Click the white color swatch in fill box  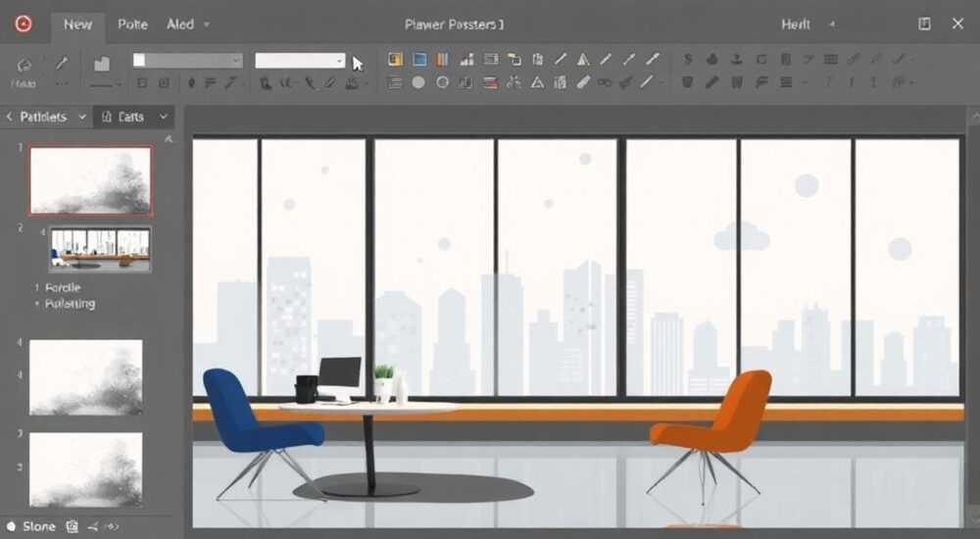tap(139, 60)
